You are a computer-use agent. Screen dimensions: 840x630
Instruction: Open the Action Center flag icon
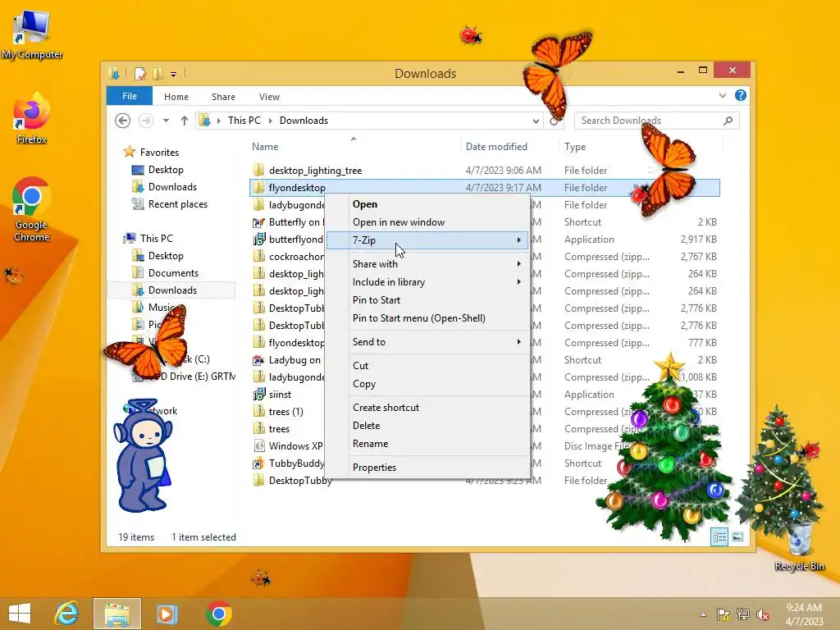723,614
